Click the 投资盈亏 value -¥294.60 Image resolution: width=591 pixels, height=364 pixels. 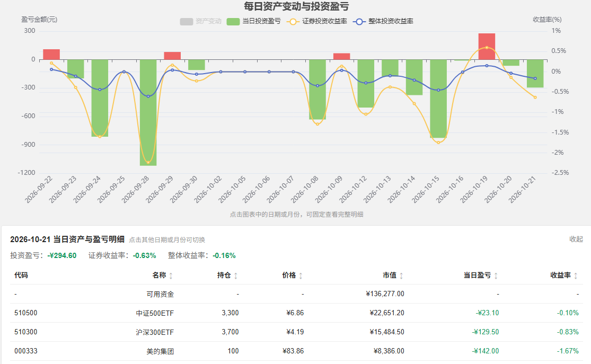[62, 256]
